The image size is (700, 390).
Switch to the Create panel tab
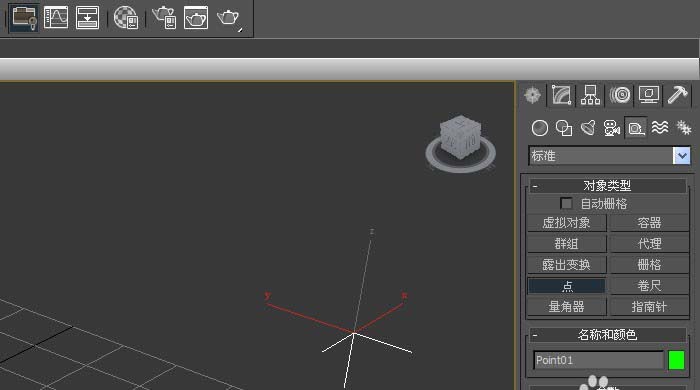point(532,95)
